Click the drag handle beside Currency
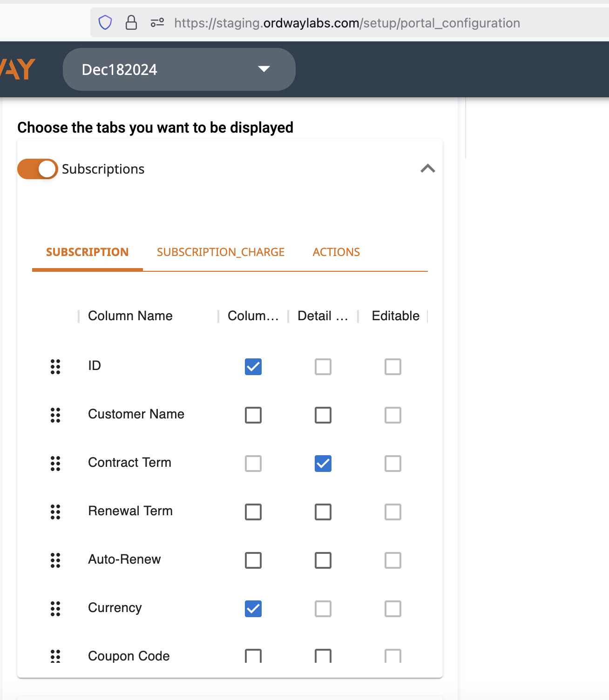The image size is (609, 700). click(55, 609)
